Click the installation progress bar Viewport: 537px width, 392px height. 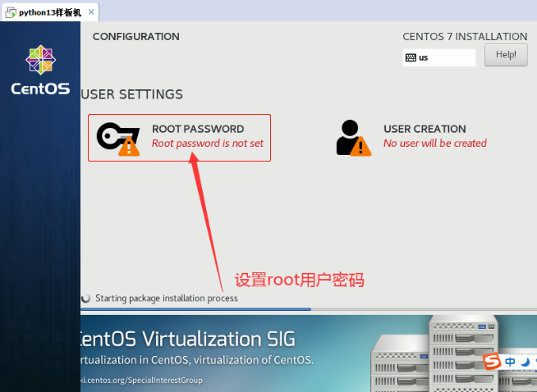pyautogui.click(x=309, y=309)
